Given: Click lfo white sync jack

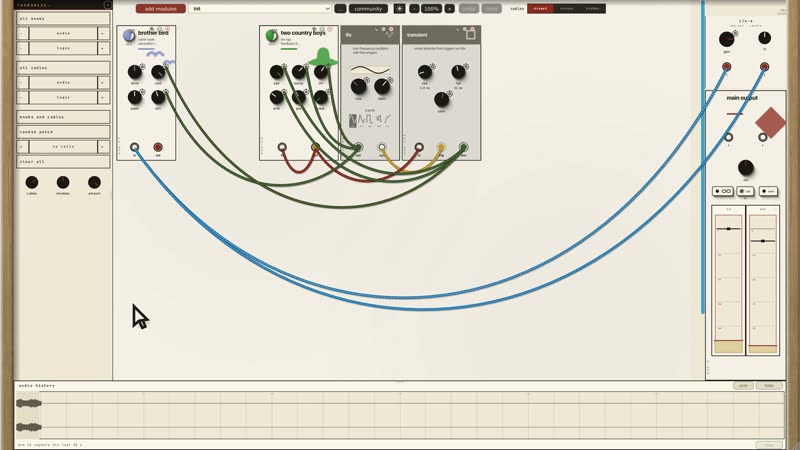Looking at the screenshot, I should pos(382,147).
